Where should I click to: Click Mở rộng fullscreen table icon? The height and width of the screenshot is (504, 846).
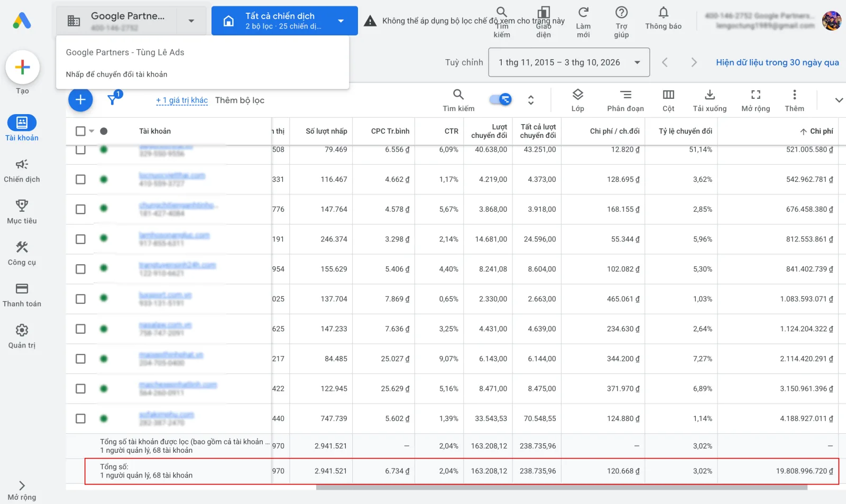tap(756, 95)
